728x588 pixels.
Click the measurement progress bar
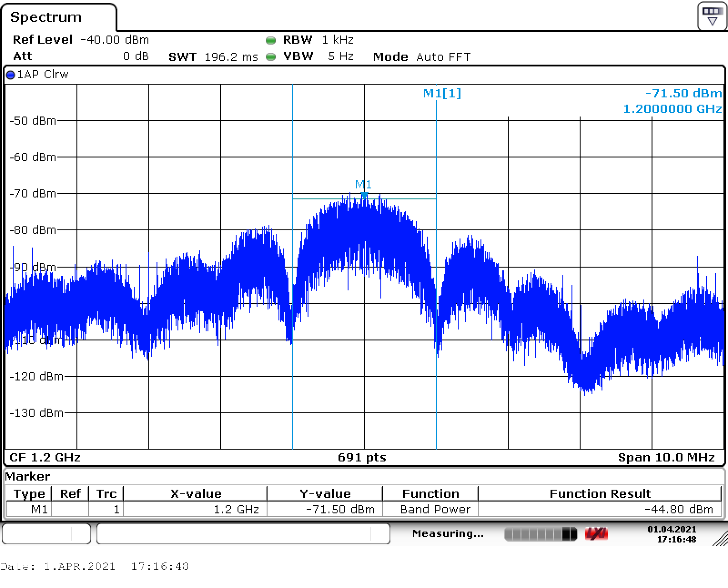(541, 534)
